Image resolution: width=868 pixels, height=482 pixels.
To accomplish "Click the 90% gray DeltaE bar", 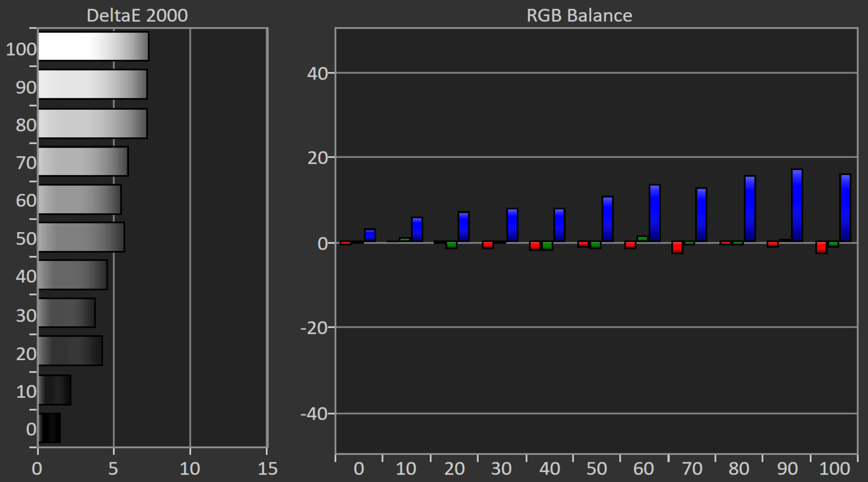I will (x=93, y=84).
